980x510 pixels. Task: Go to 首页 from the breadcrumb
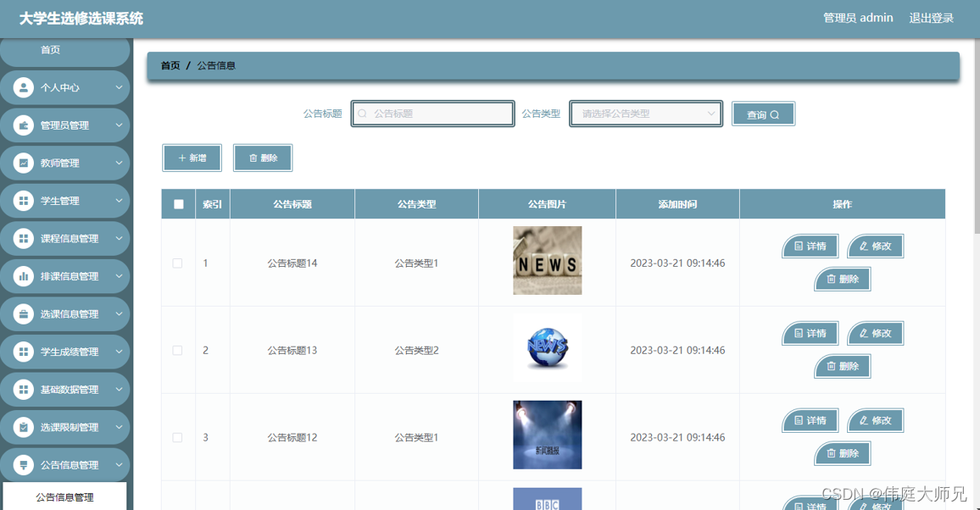pos(169,64)
